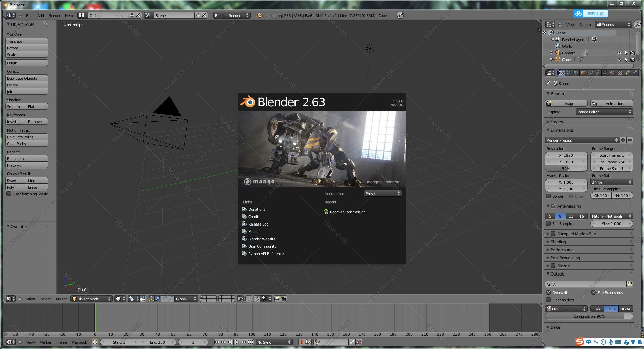Open the Render properties tab (camera icon)
The width and height of the screenshot is (644, 349).
pyautogui.click(x=561, y=73)
